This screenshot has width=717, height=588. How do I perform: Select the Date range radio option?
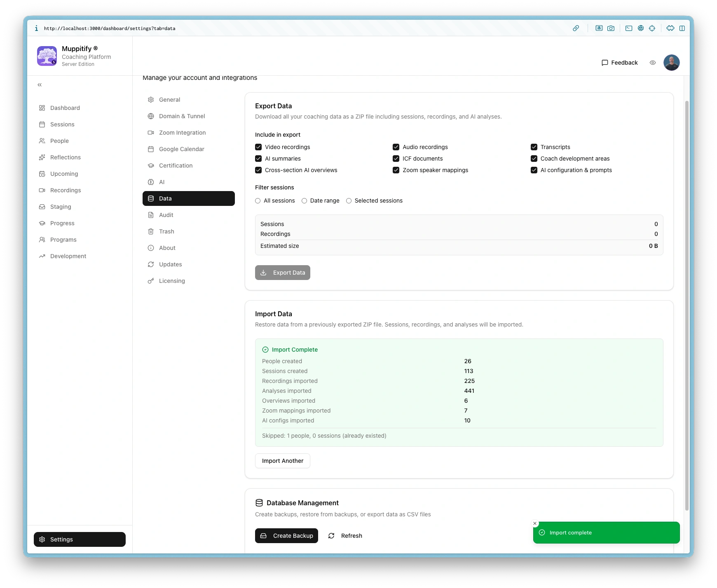tap(304, 201)
